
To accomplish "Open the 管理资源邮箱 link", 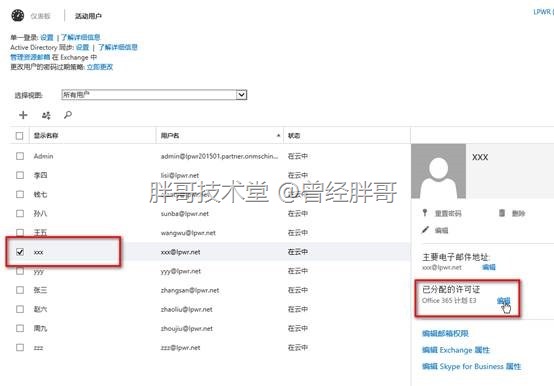I will click(x=30, y=57).
